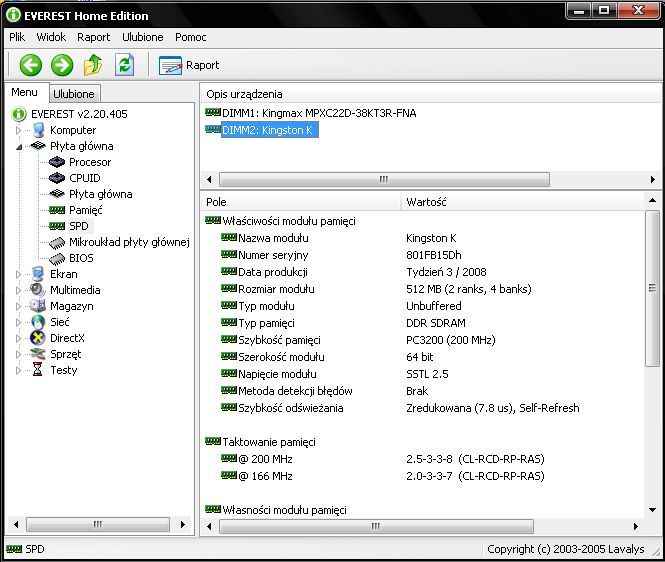Click the folder up-level icon
665x562 pixels.
tap(93, 65)
